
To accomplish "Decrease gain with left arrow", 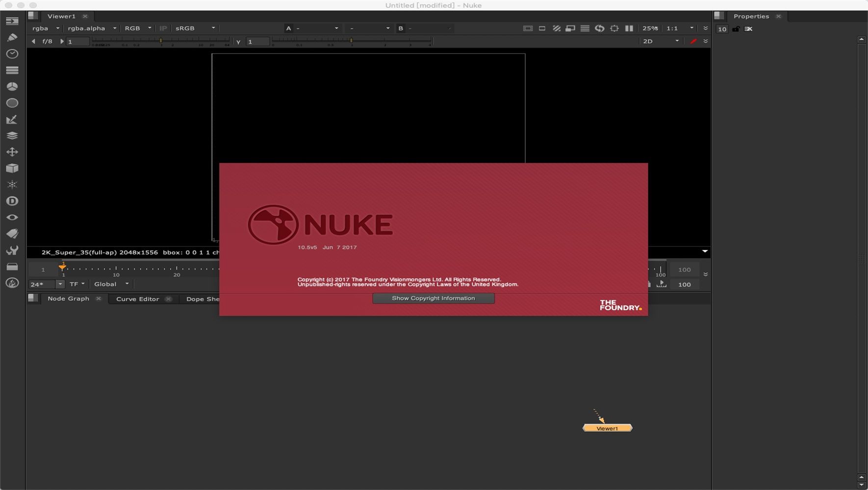I will click(x=33, y=42).
